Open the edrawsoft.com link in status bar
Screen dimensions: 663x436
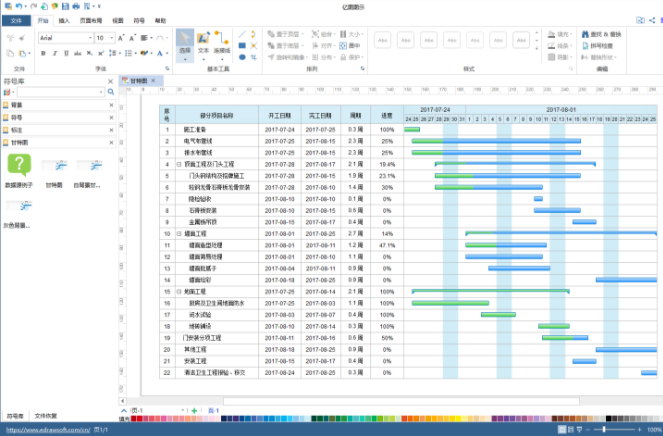point(48,430)
